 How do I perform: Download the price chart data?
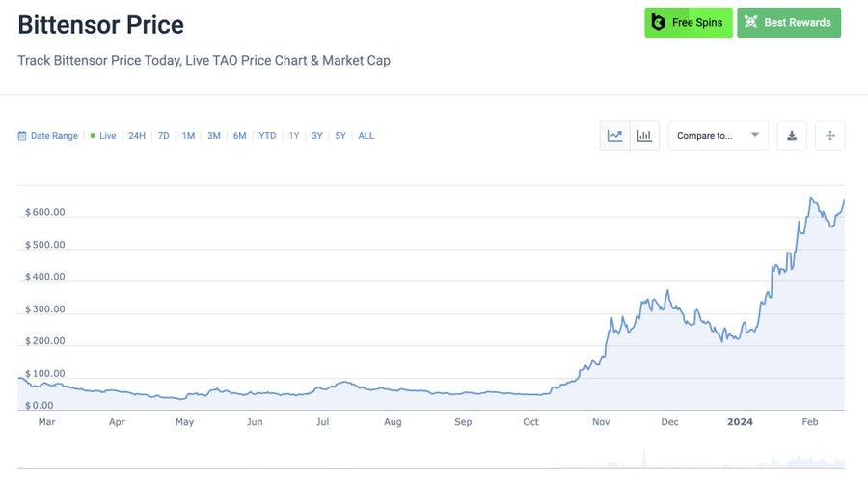pos(792,136)
